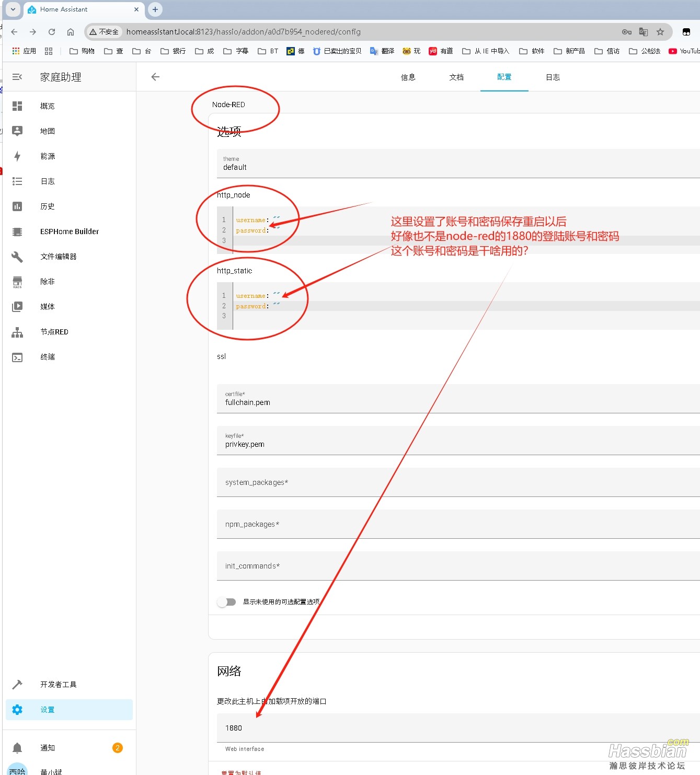Viewport: 700px width, 775px height.
Task: Go back with the add-on back arrow
Action: 155,77
